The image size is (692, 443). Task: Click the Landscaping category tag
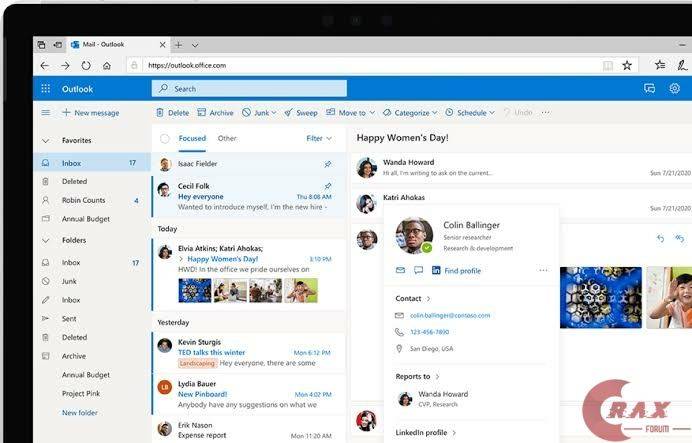(x=197, y=363)
